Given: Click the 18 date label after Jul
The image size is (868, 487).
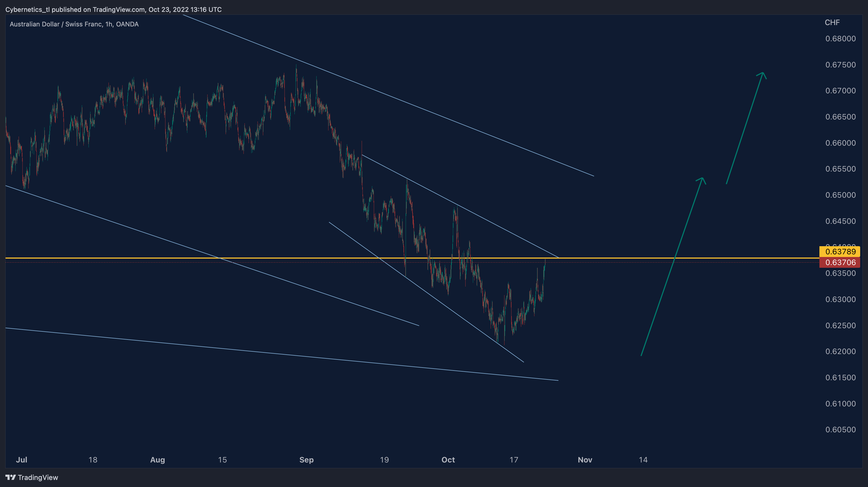Looking at the screenshot, I should click(x=93, y=460).
